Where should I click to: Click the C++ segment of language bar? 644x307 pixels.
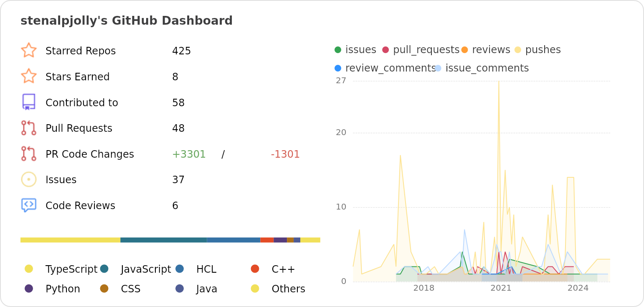click(x=267, y=240)
